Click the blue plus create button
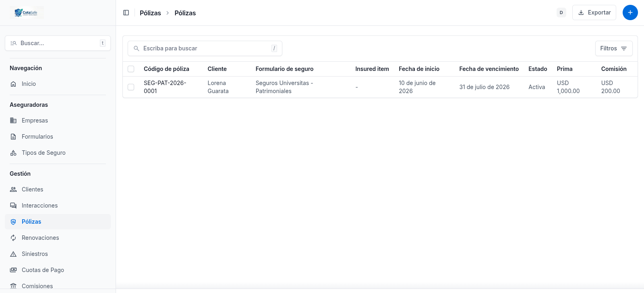This screenshot has height=293, width=644. click(x=630, y=12)
